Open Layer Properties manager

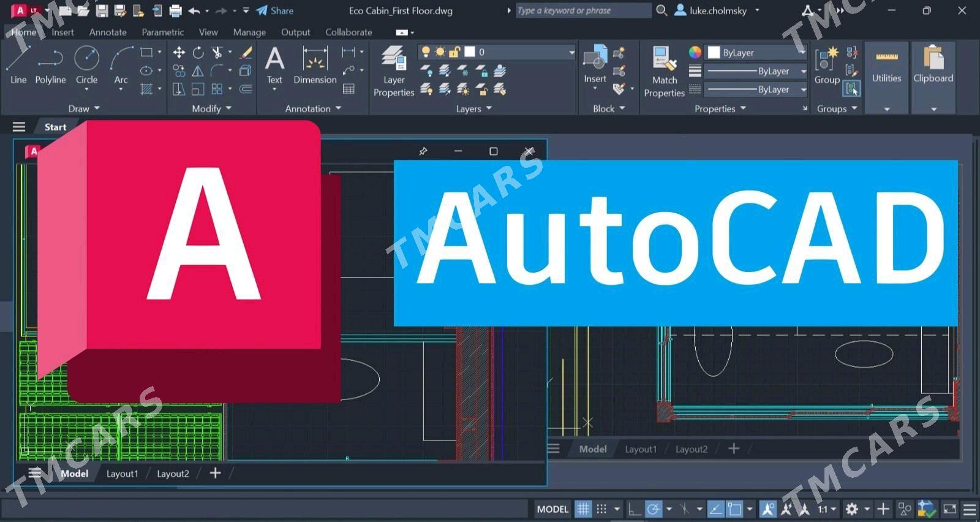coord(394,71)
